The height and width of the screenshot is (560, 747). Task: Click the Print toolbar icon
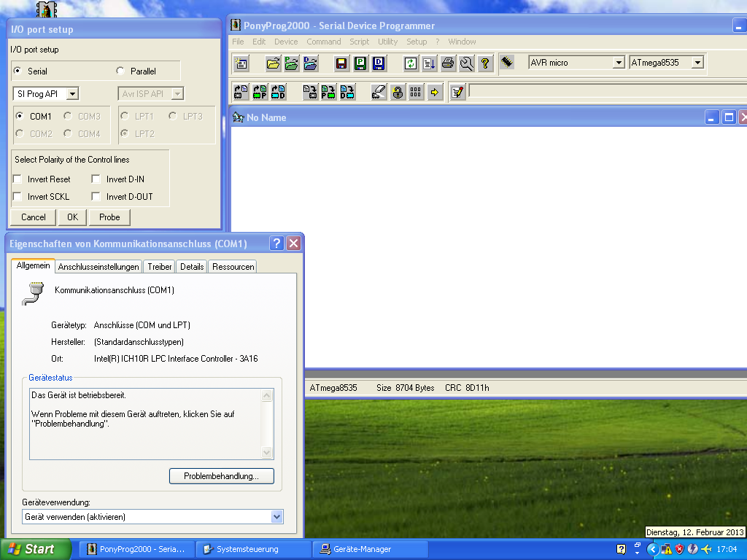(447, 63)
